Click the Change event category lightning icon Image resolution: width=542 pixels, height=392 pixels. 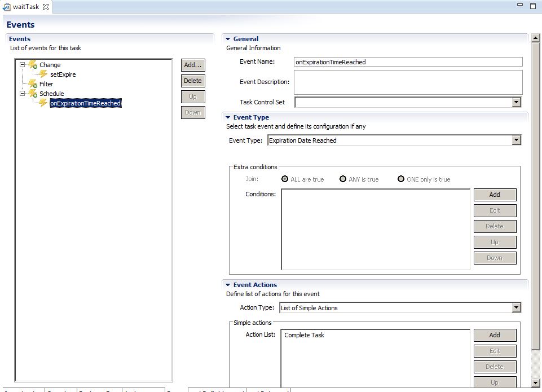pyautogui.click(x=33, y=65)
